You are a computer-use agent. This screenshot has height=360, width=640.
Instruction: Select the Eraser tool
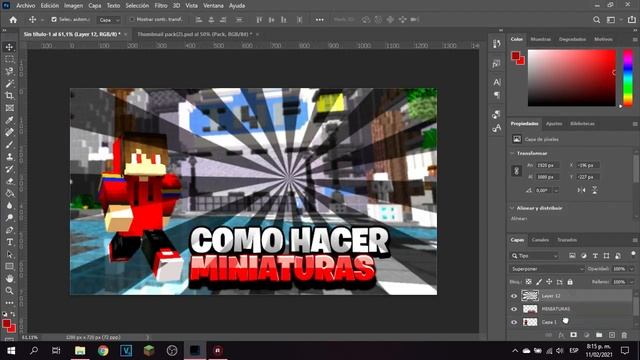point(9,181)
